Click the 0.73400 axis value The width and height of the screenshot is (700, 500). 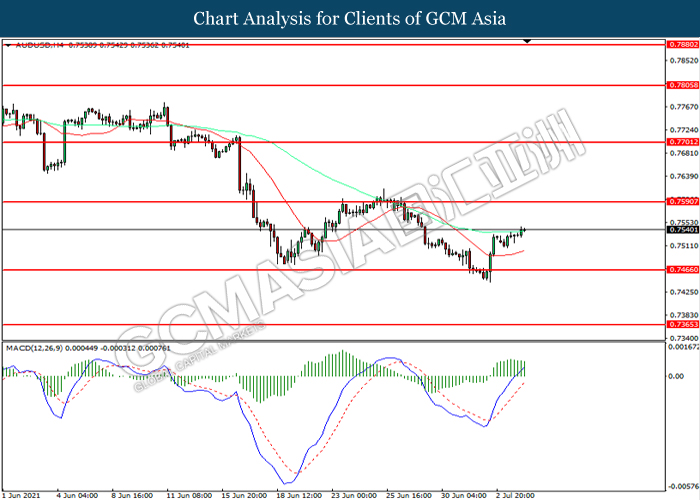click(684, 338)
